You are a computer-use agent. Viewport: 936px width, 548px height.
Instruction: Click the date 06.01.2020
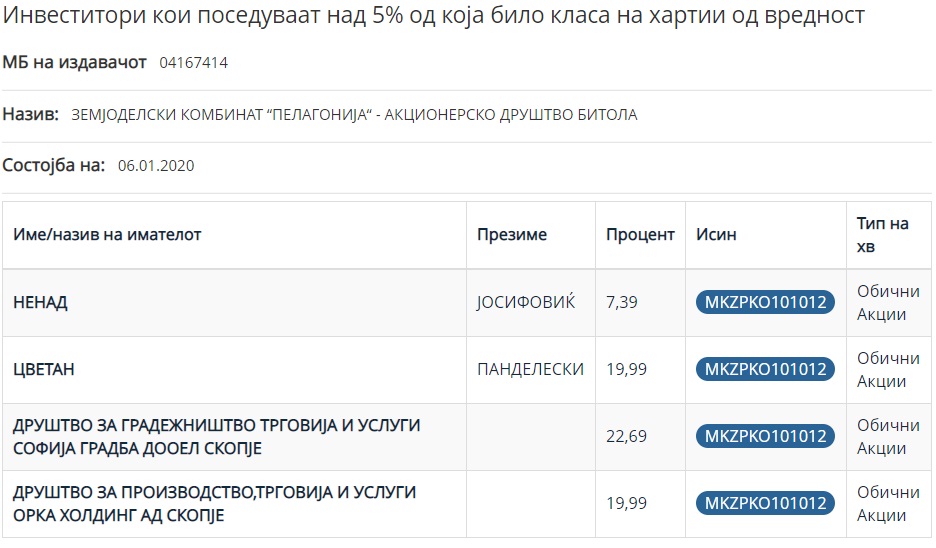[x=156, y=166]
